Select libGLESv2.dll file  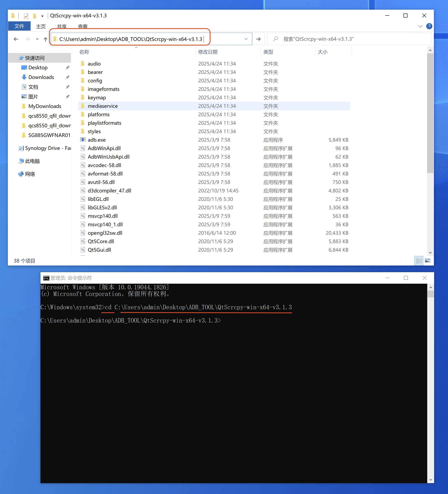(102, 208)
